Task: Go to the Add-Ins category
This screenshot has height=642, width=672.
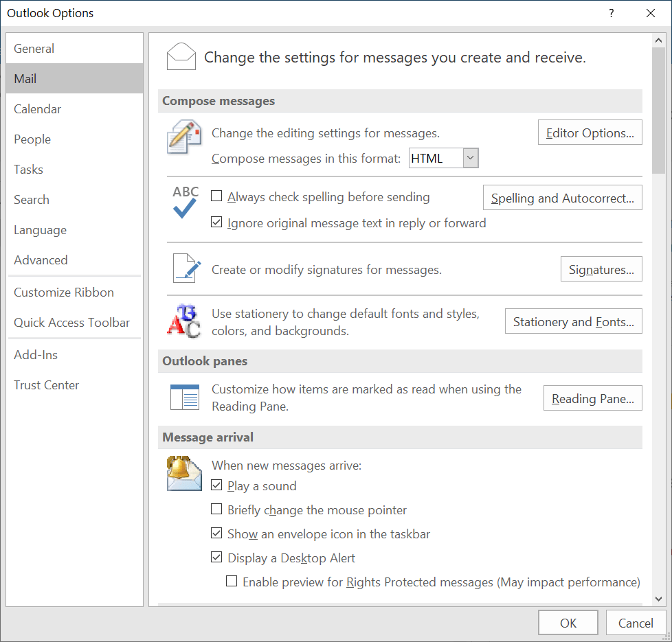Action: [75, 354]
